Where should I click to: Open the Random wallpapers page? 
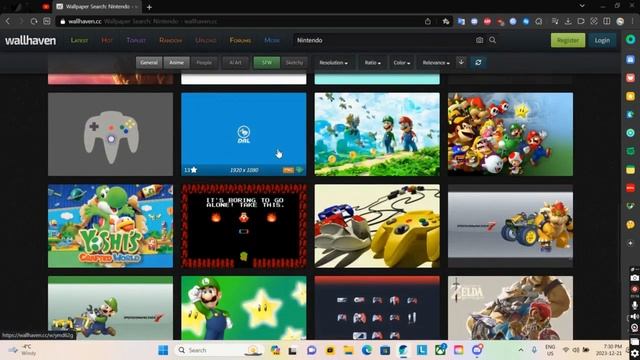pyautogui.click(x=171, y=40)
